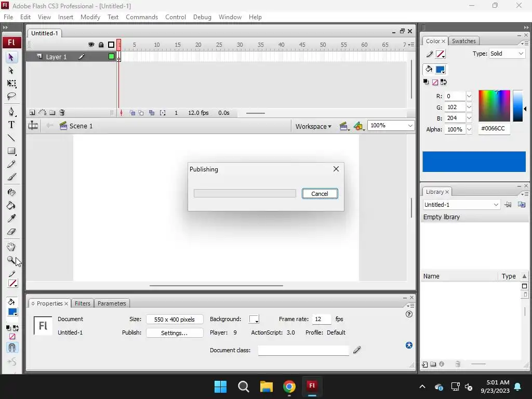Click Edit Symbols icon

(358, 127)
